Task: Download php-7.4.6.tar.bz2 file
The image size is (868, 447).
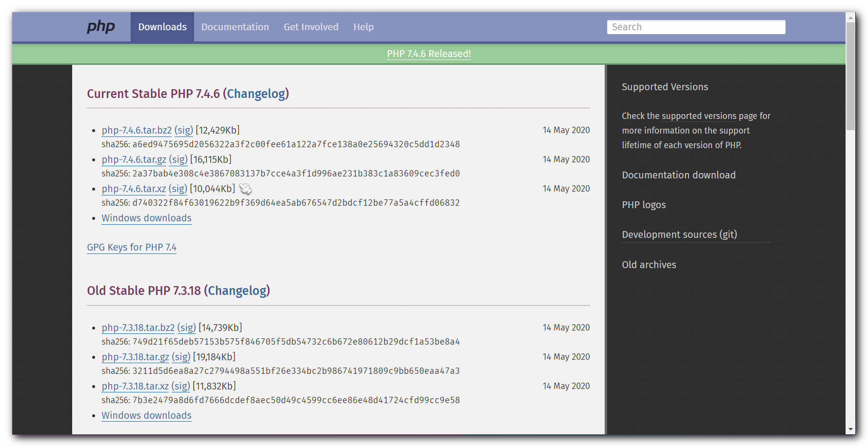Action: (137, 130)
